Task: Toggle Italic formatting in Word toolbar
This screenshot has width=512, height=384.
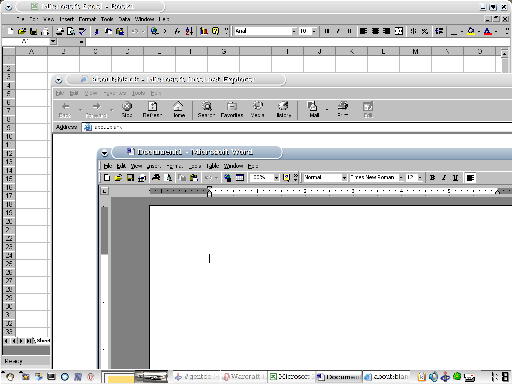Action: coord(444,178)
